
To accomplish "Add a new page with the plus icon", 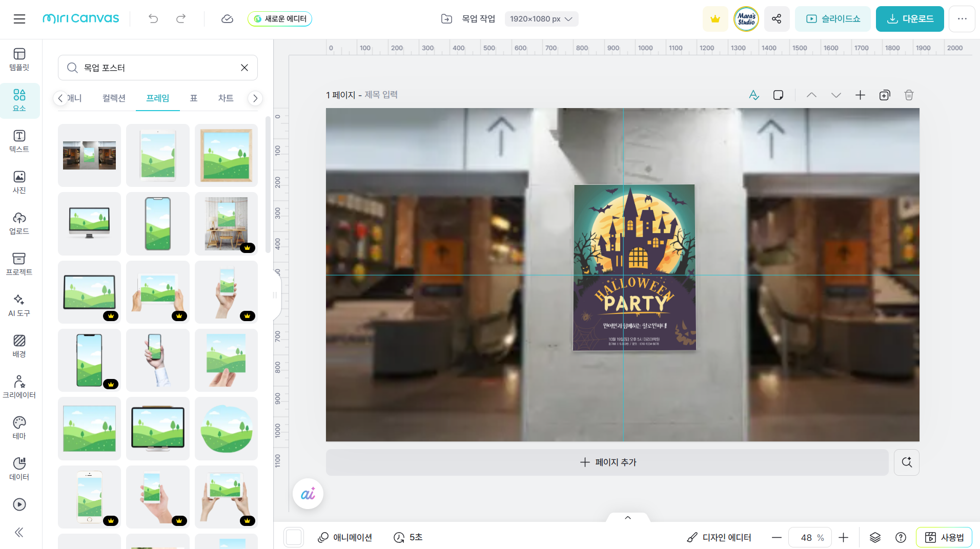I will [x=860, y=95].
